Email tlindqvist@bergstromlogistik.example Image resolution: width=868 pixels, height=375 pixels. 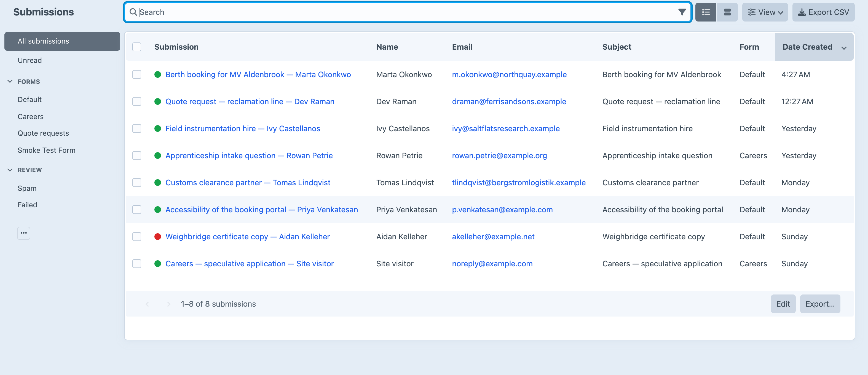(519, 182)
